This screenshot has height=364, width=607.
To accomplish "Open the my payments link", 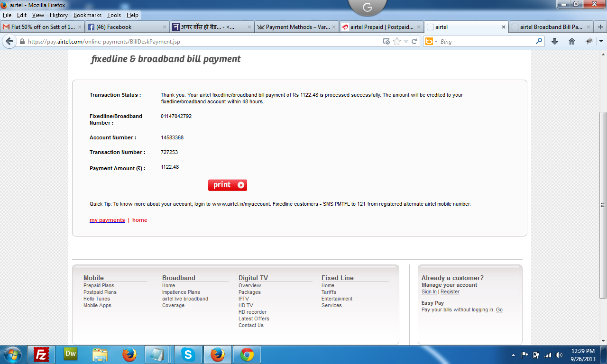I will pos(107,220).
